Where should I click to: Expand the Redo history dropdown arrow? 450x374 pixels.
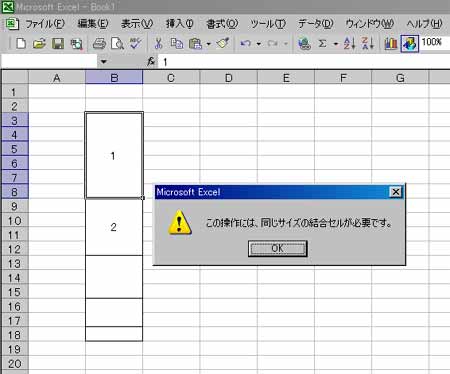tap(286, 44)
